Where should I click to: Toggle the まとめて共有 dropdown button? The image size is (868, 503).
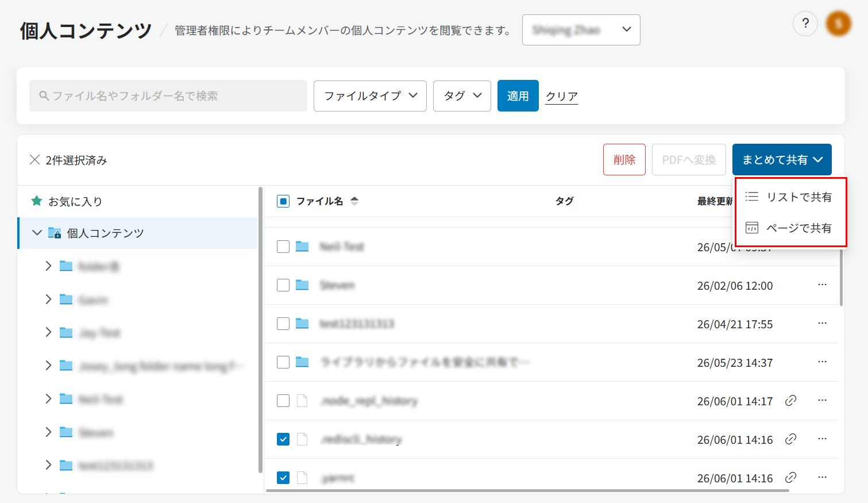tap(782, 159)
